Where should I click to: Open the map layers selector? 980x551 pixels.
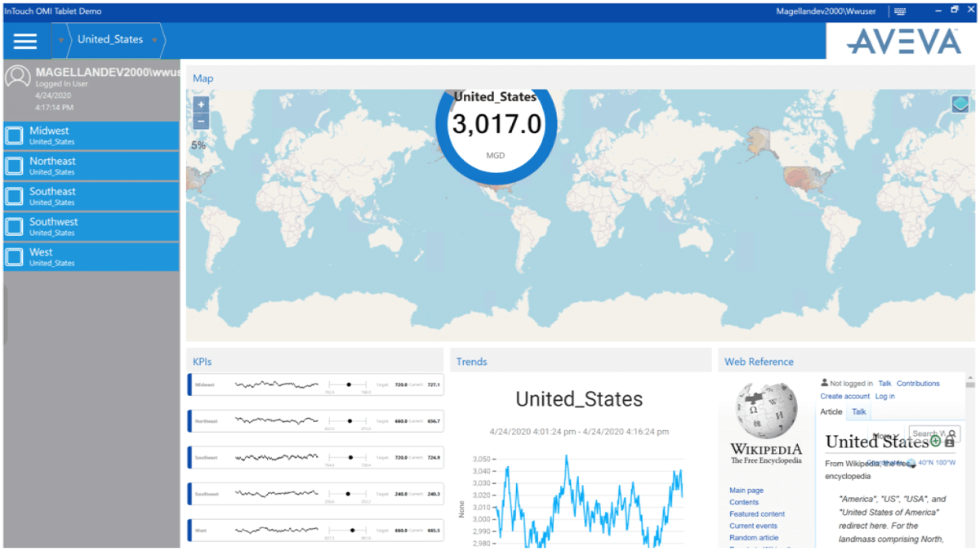coord(960,104)
